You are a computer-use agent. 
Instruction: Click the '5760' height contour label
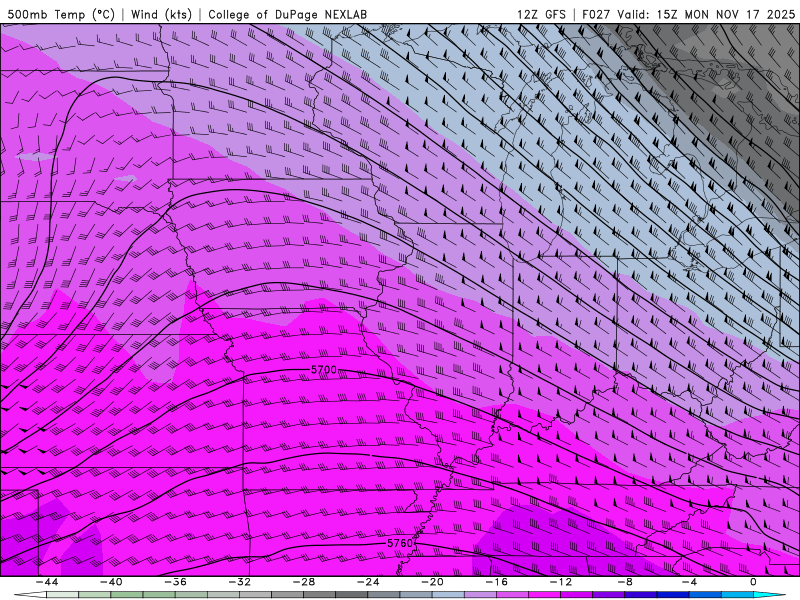(x=399, y=543)
